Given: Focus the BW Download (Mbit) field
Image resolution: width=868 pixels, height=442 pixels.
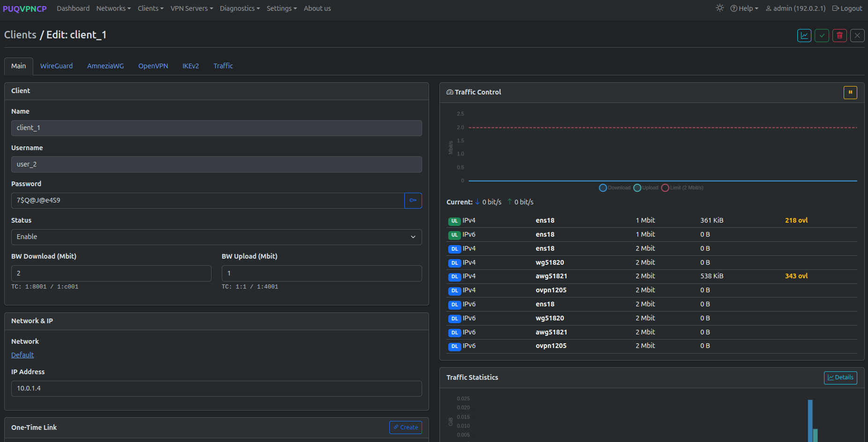Looking at the screenshot, I should pos(111,274).
